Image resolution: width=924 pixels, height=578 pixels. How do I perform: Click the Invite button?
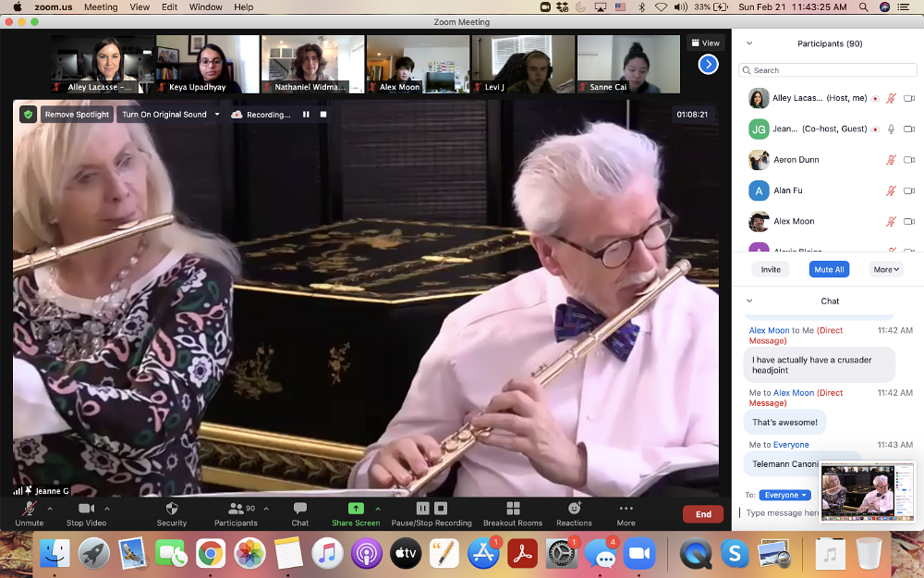[x=771, y=269]
